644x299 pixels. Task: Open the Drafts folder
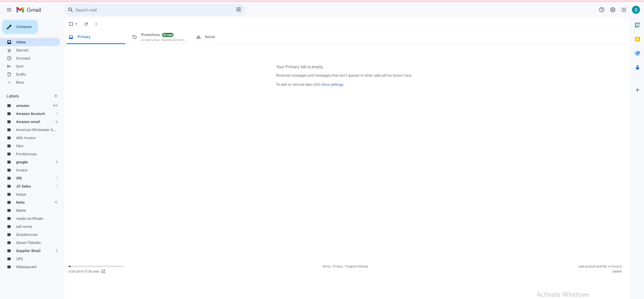[30, 74]
